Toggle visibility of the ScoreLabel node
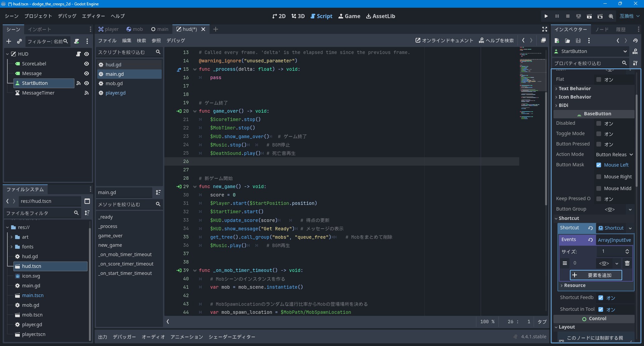 click(87, 64)
